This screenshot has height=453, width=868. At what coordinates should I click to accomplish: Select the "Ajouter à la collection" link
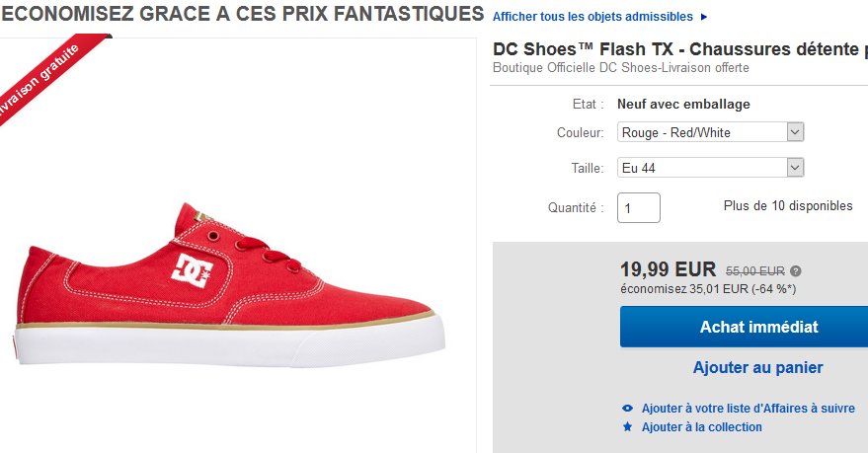[x=701, y=427]
